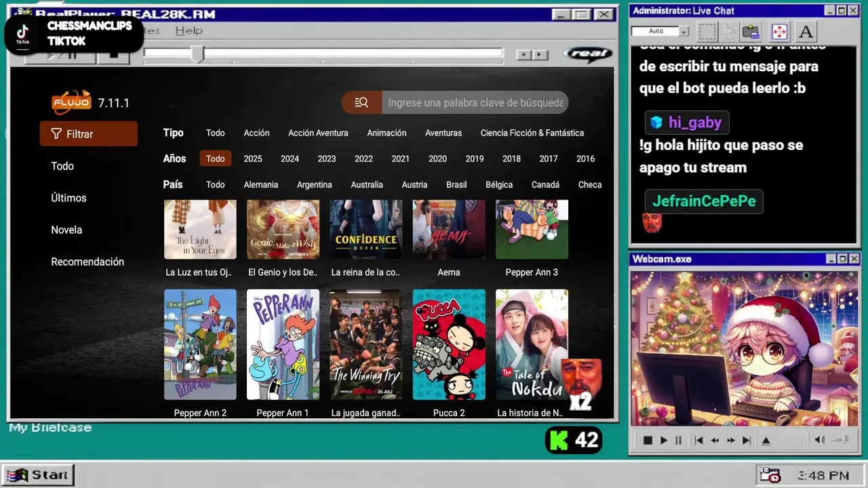The image size is (868, 488).
Task: Click the funnel icon on Filtrar
Action: click(56, 134)
